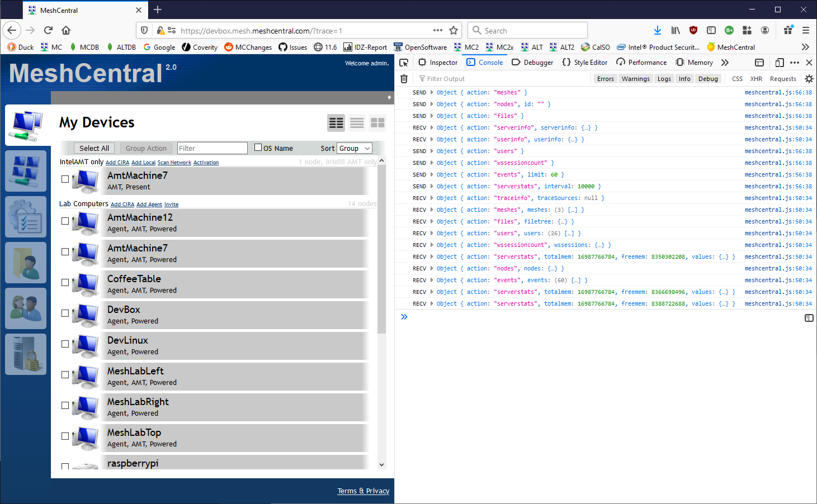Screen dimensions: 817x504
Task: Select the Console tab
Action: 485,63
